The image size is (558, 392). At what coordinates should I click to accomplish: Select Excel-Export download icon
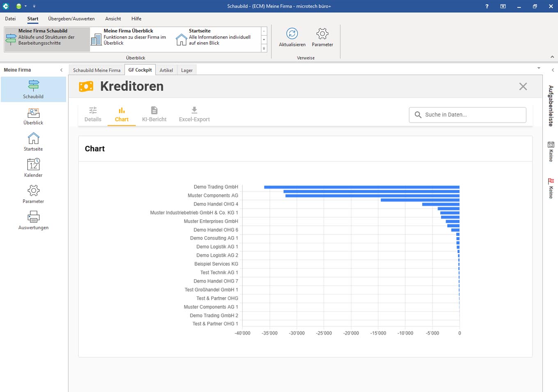pyautogui.click(x=194, y=111)
